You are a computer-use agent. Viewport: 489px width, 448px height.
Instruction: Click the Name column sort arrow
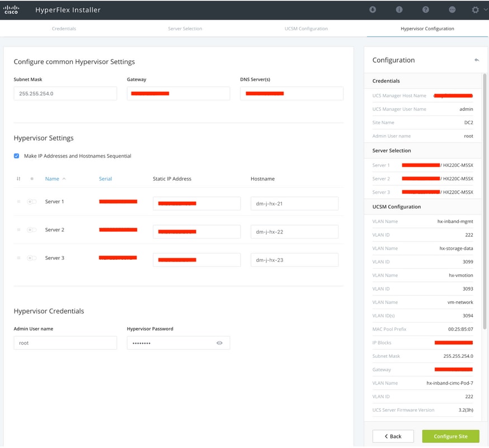(64, 179)
